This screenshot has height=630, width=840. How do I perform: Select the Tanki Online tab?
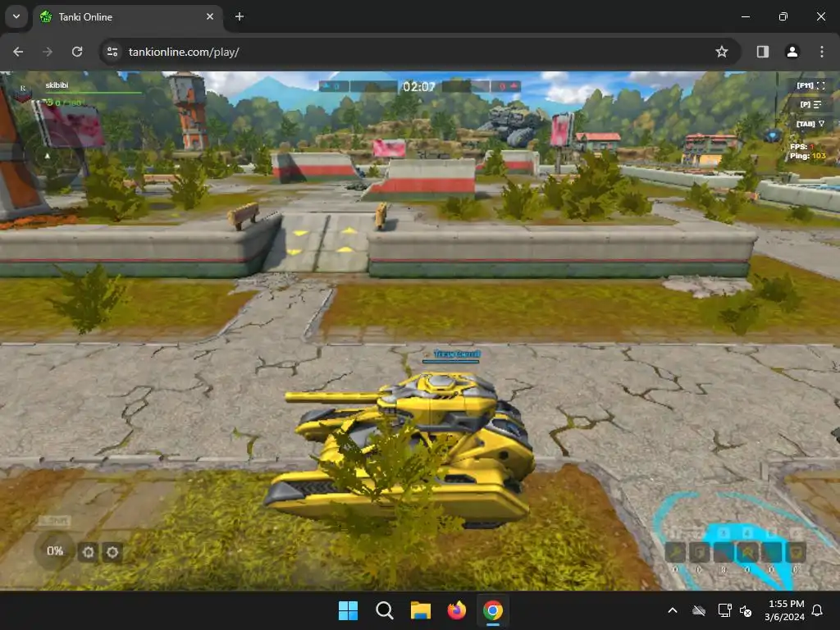129,17
